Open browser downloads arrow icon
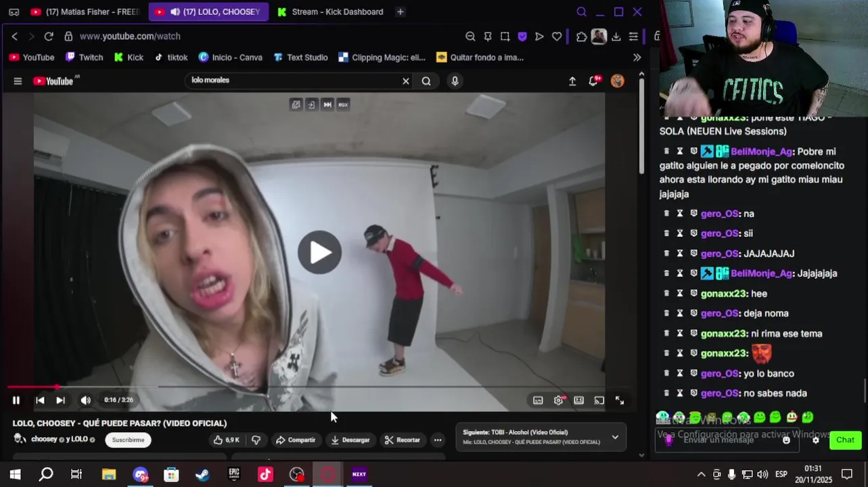 click(616, 37)
